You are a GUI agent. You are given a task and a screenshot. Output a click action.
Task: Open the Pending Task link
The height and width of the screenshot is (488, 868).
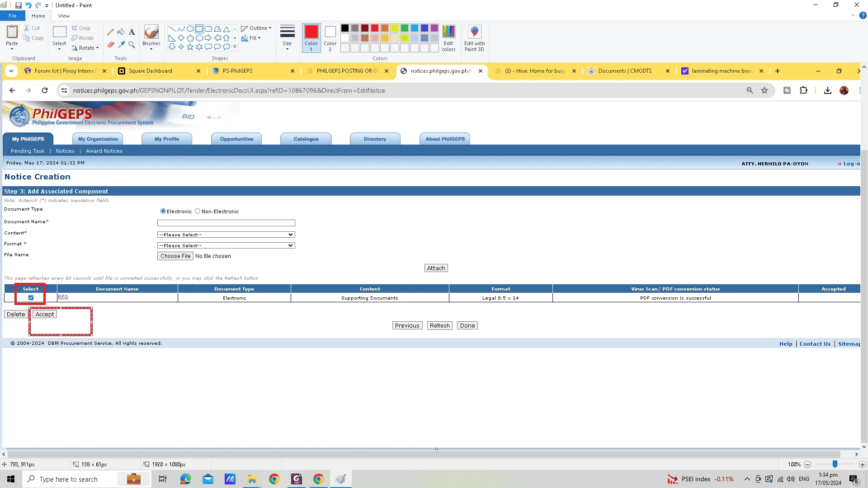tap(28, 151)
